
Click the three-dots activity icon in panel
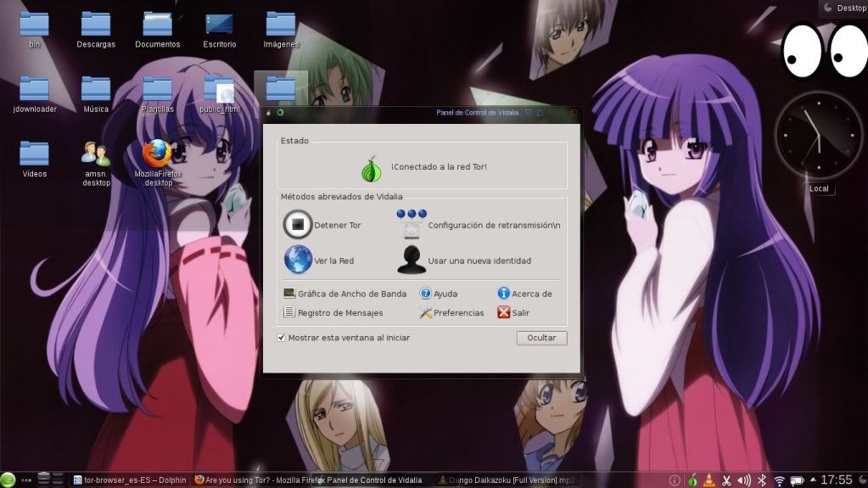(x=26, y=480)
